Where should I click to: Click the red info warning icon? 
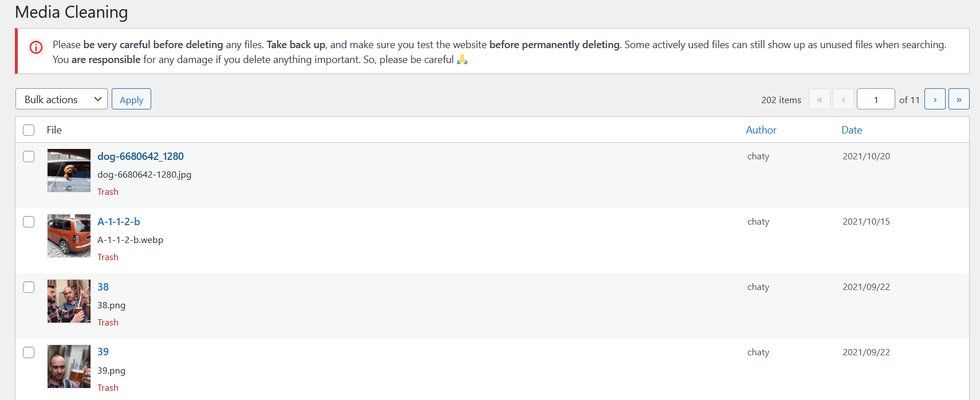pos(36,48)
